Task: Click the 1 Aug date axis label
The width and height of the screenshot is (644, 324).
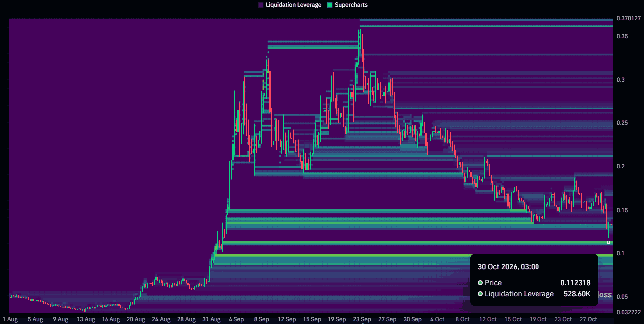Action: pos(10,319)
